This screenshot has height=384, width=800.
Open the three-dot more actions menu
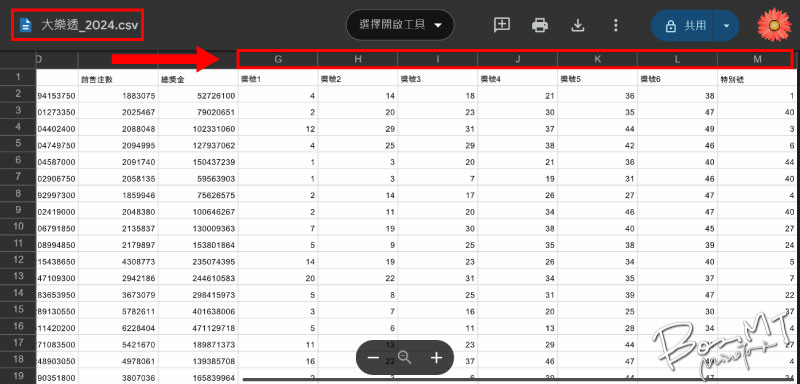pyautogui.click(x=616, y=25)
